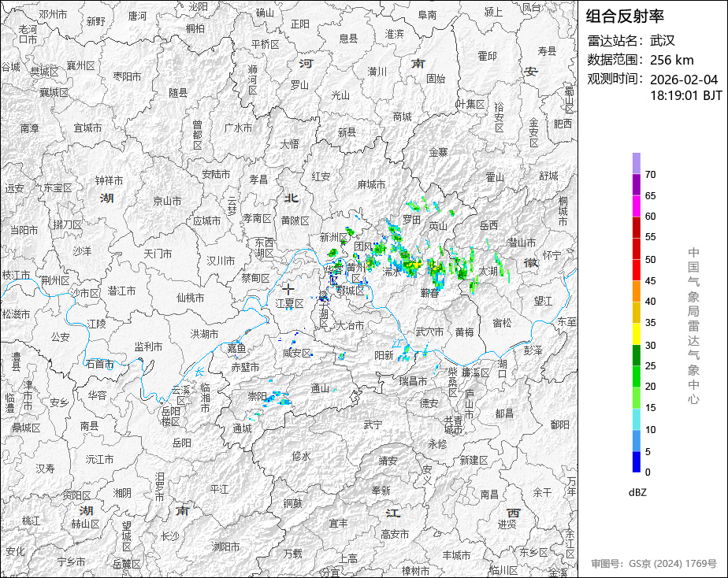Screen dimensions: 728x578
Task: Click the 天门市 map label
Action: click(158, 254)
